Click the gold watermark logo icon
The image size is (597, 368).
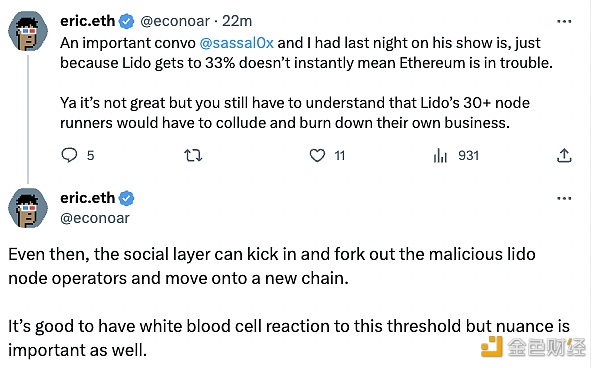492,346
